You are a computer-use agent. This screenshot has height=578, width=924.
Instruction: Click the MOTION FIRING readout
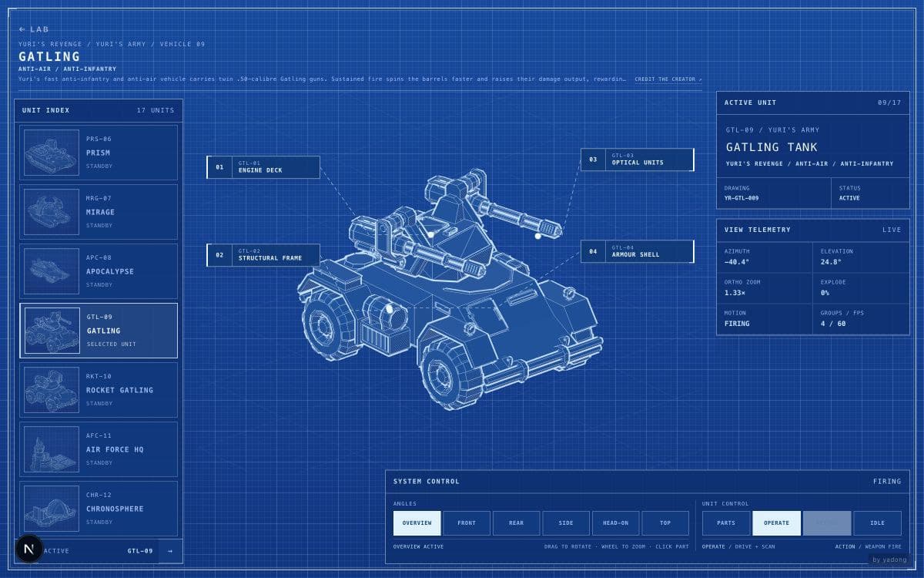[x=764, y=319]
